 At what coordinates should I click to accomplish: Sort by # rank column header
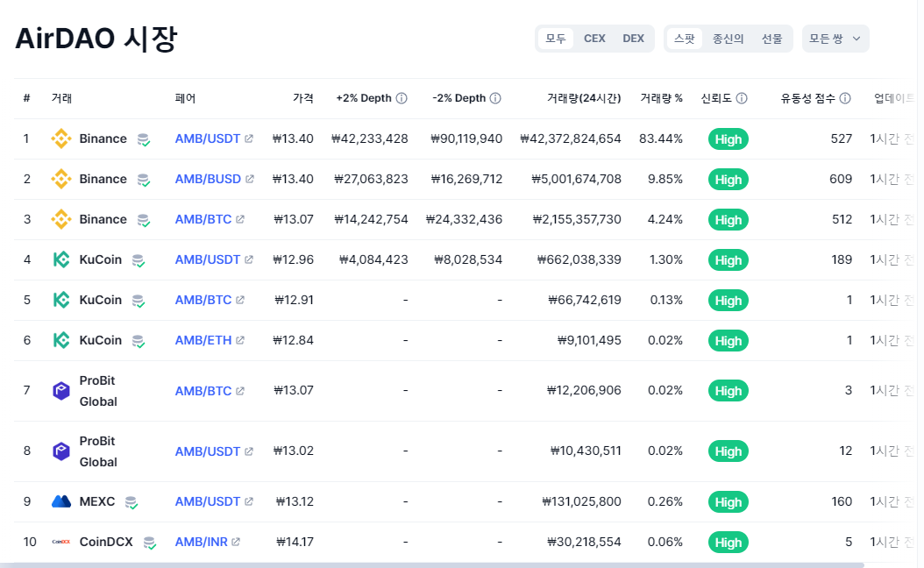coord(26,98)
